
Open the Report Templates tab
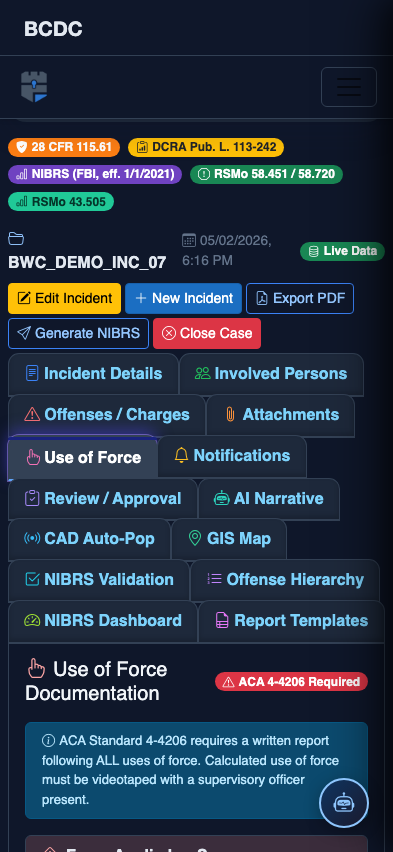(x=291, y=621)
